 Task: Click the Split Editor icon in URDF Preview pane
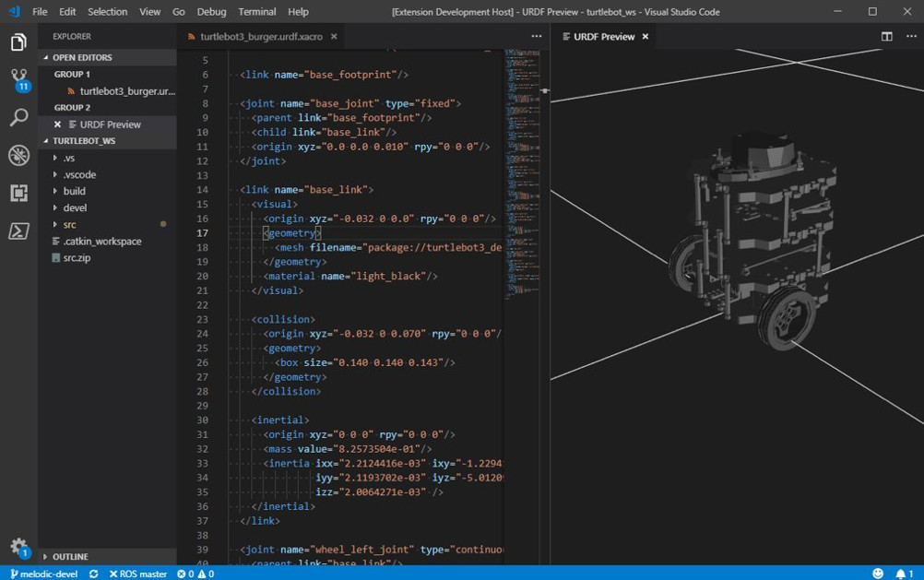click(884, 37)
